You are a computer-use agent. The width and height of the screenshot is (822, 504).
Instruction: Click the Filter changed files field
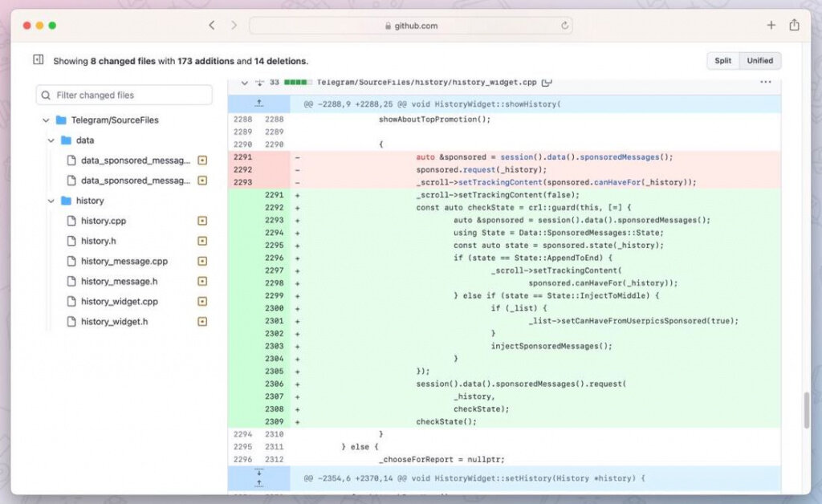tap(124, 95)
